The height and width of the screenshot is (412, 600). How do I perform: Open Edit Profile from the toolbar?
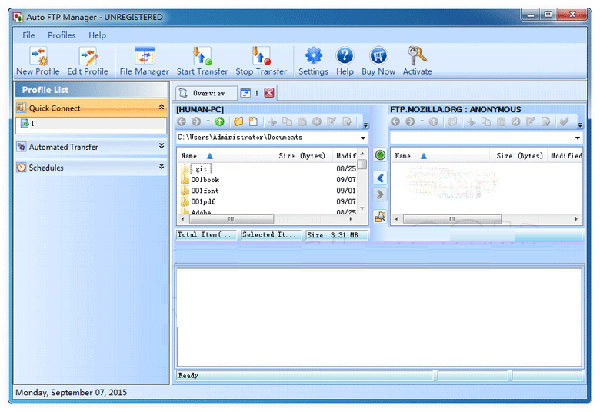[87, 56]
